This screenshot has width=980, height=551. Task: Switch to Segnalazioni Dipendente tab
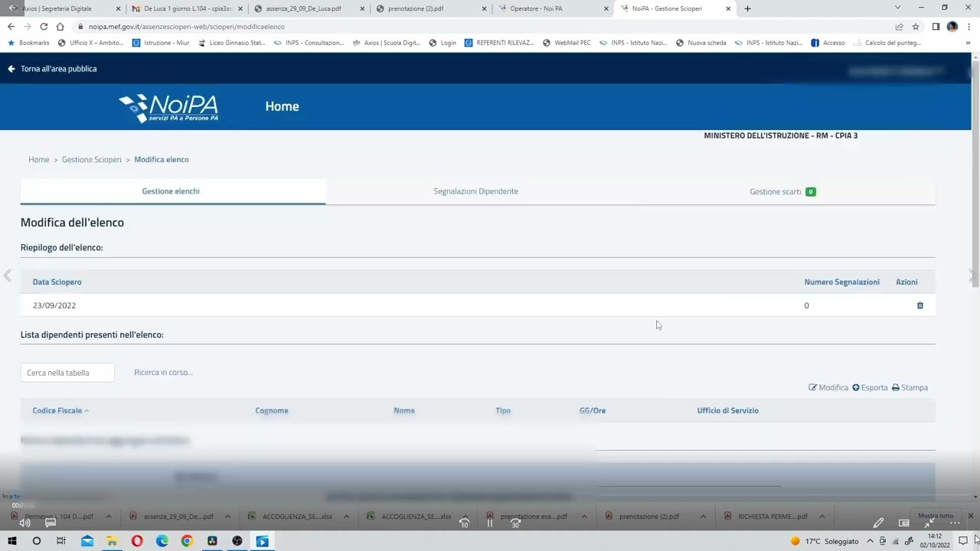click(x=475, y=191)
